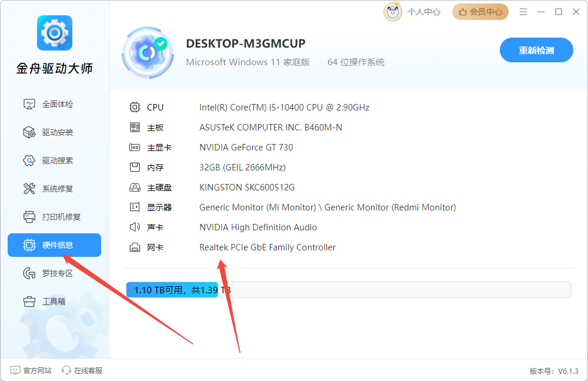Click the 金舟驱动大师 app logo

pos(55,33)
